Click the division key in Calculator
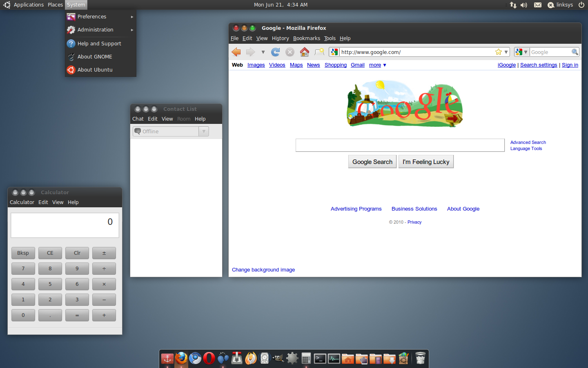 click(x=104, y=269)
